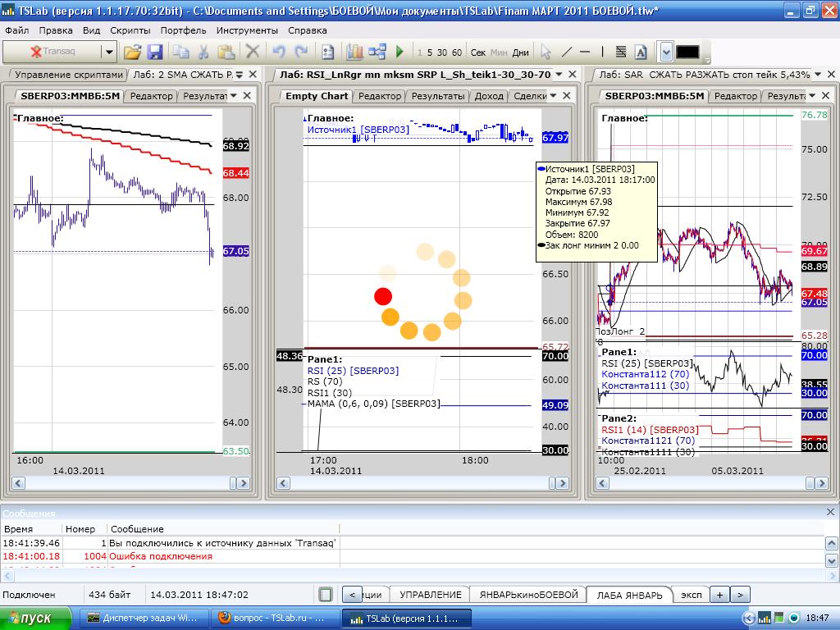Open the RSI_LnRgr lab panel dropdown arrow
Screen dimensions: 840x630
click(559, 74)
